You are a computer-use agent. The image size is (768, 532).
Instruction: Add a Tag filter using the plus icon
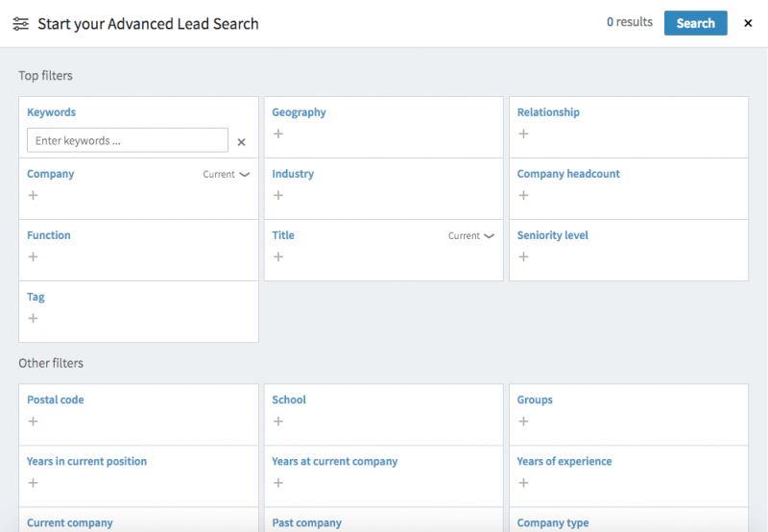[33, 318]
